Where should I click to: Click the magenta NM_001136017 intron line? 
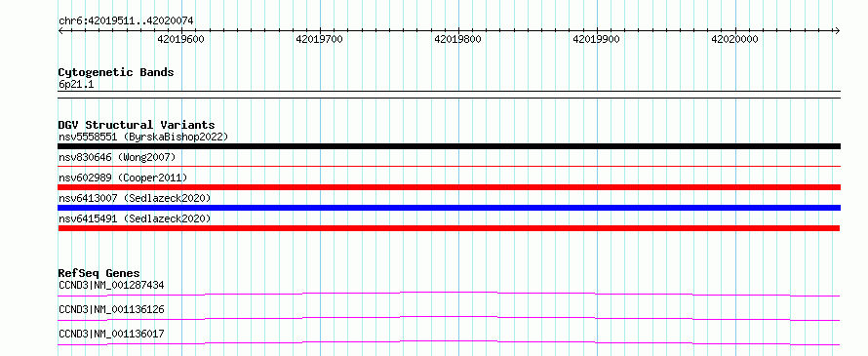pos(449,342)
